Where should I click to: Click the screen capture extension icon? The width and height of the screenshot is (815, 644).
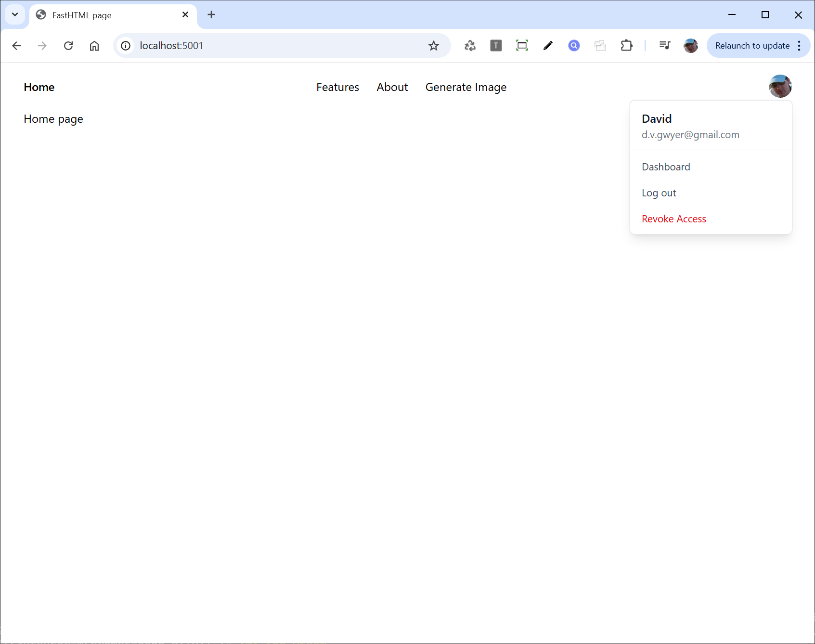[x=522, y=46]
